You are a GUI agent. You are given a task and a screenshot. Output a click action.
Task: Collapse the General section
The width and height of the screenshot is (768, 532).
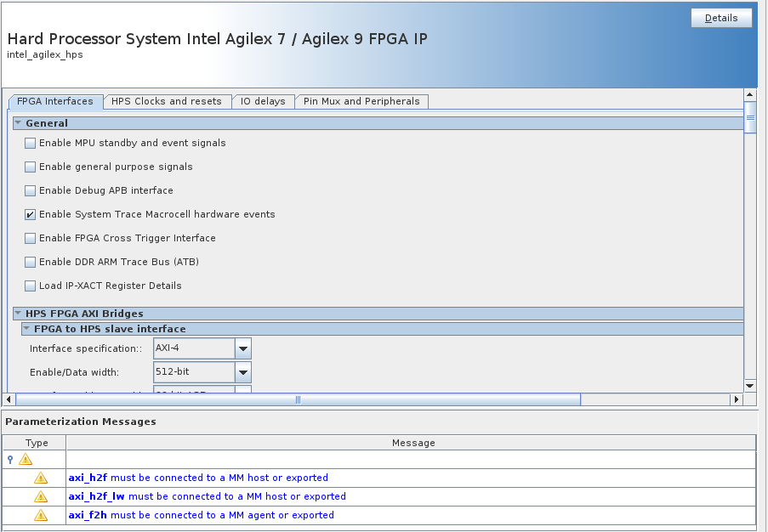click(18, 123)
